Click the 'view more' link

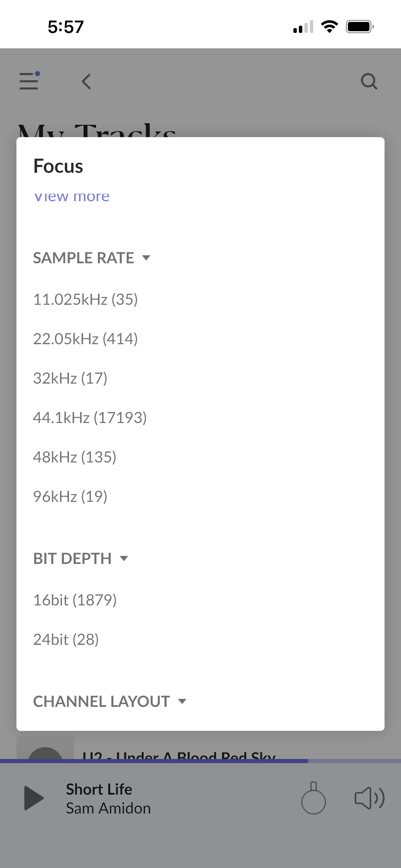(72, 197)
